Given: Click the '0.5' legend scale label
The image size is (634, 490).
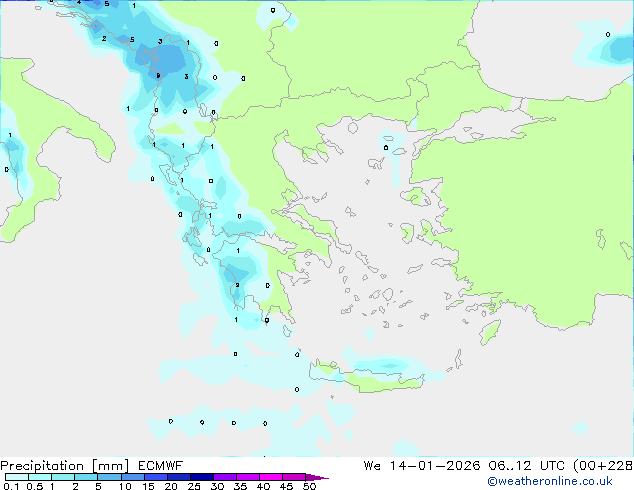Looking at the screenshot, I should coord(35,486).
